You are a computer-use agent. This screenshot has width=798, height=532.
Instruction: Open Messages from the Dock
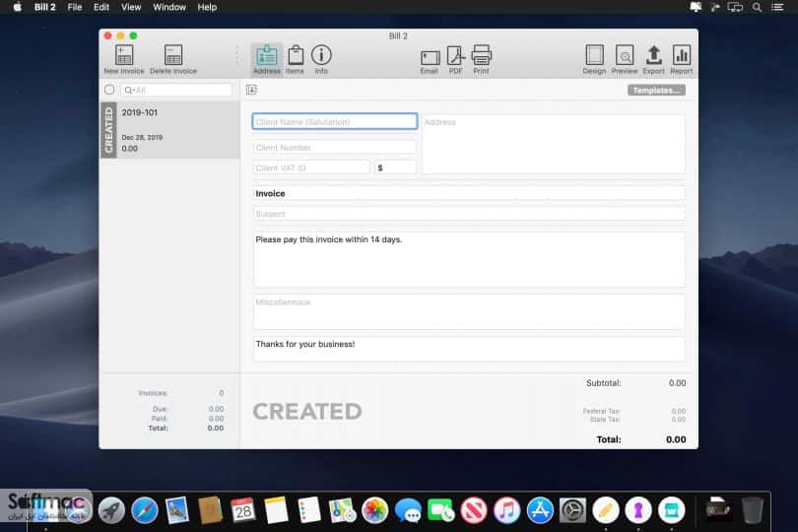(408, 510)
